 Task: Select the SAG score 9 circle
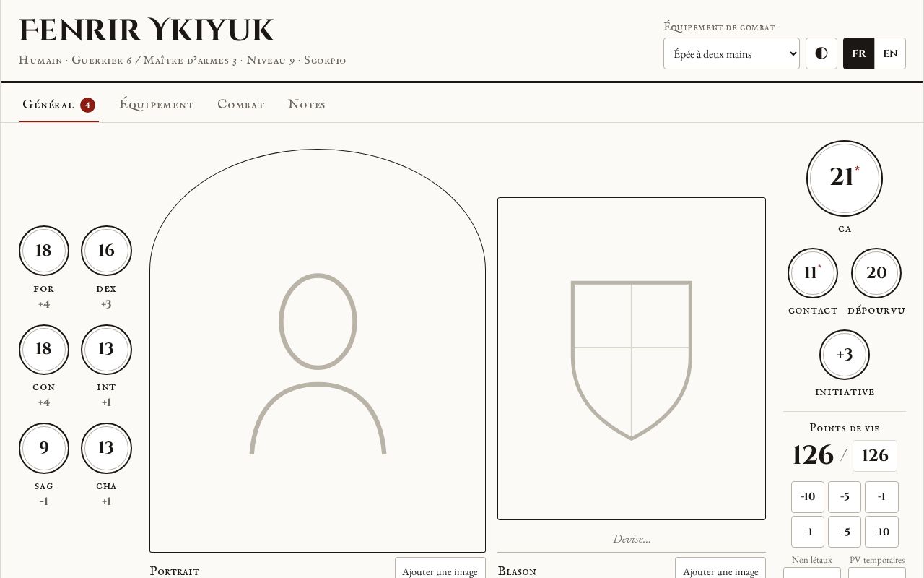tap(44, 448)
